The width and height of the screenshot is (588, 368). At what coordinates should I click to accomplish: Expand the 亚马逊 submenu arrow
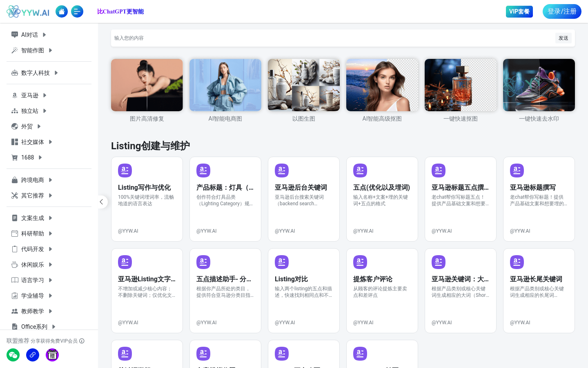(x=45, y=95)
